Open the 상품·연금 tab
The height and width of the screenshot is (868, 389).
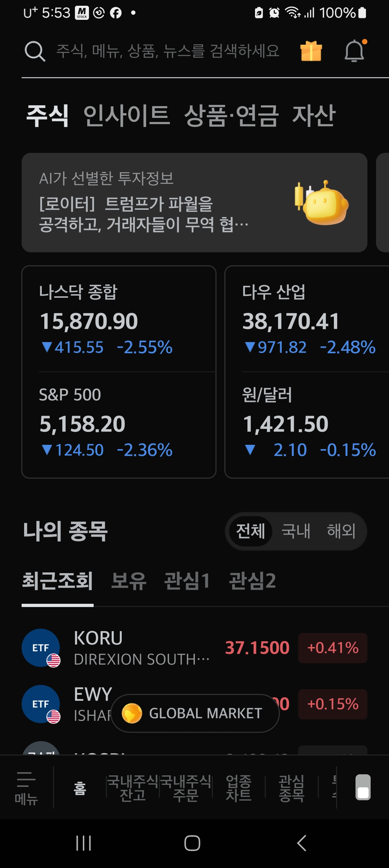click(x=231, y=116)
